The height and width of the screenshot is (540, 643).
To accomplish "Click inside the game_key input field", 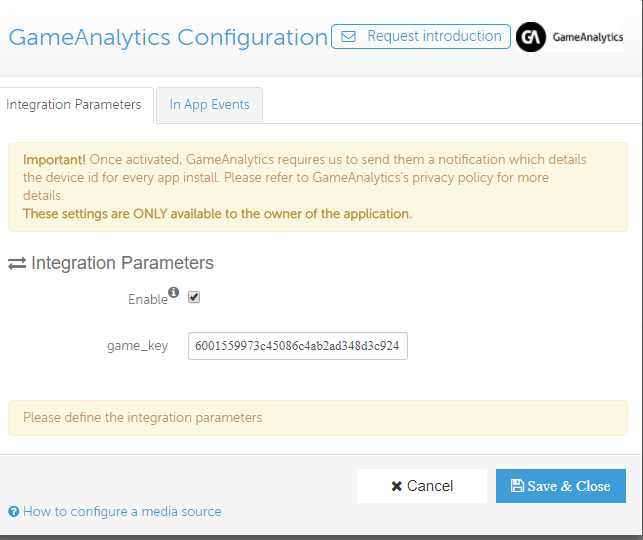I will pos(298,346).
